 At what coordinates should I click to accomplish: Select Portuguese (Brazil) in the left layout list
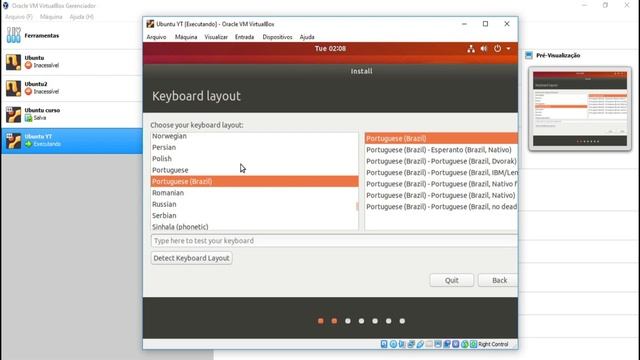pyautogui.click(x=255, y=181)
